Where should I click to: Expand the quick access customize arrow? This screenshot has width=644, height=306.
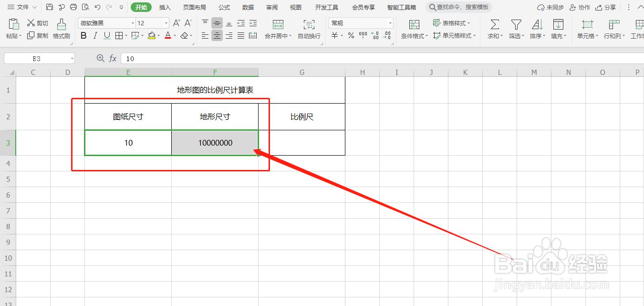pyautogui.click(x=121, y=8)
